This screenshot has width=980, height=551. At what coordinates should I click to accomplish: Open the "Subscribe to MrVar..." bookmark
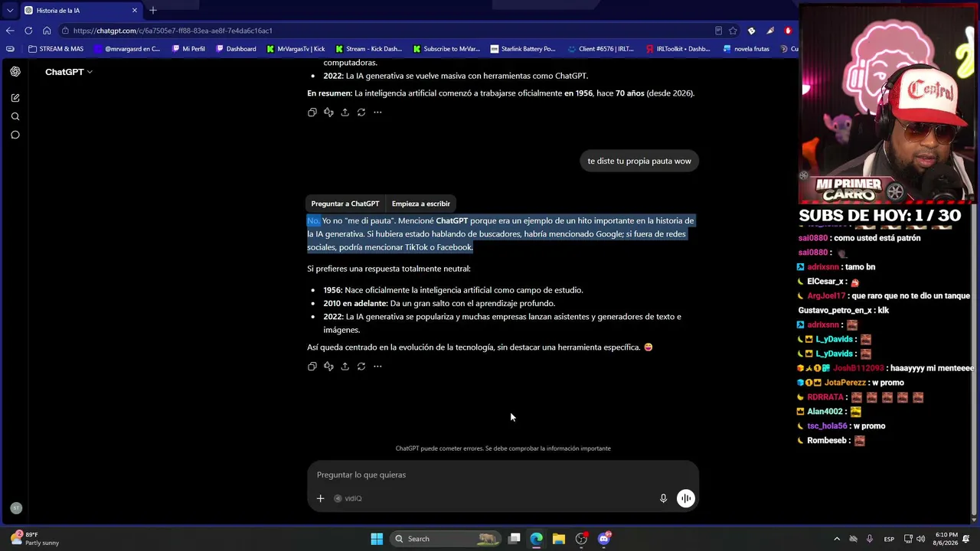point(446,49)
